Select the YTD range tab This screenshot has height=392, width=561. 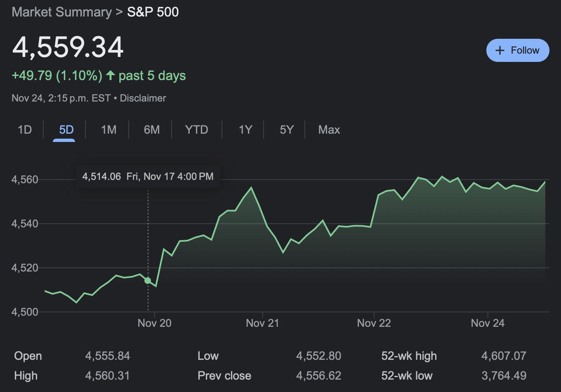click(197, 130)
